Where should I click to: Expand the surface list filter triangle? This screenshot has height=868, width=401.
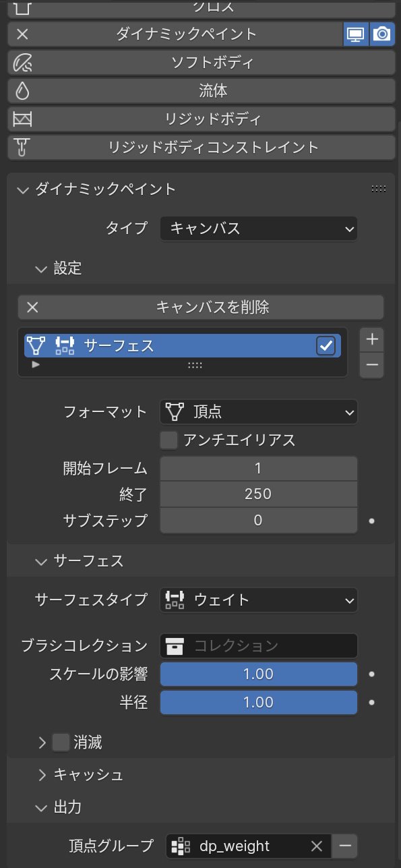pyautogui.click(x=36, y=365)
